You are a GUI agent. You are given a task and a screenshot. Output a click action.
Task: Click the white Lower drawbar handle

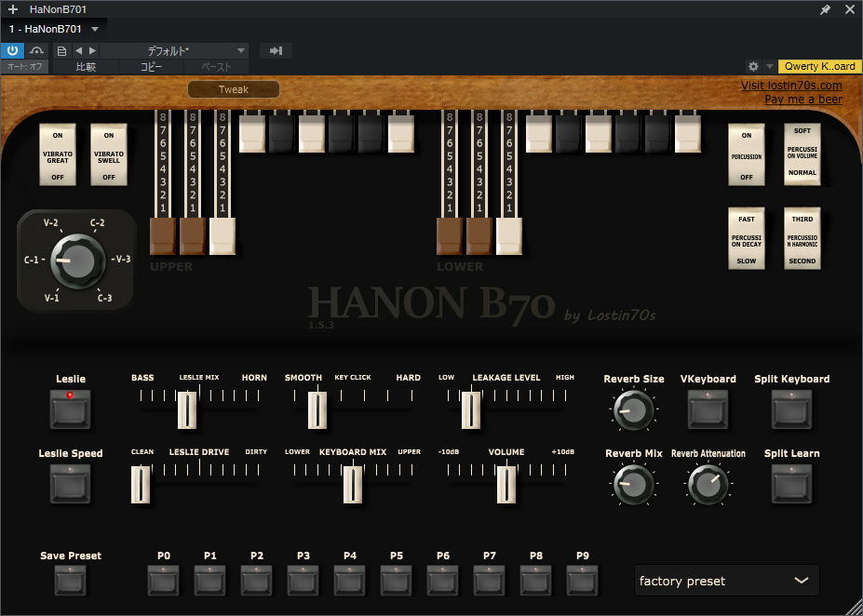[509, 236]
